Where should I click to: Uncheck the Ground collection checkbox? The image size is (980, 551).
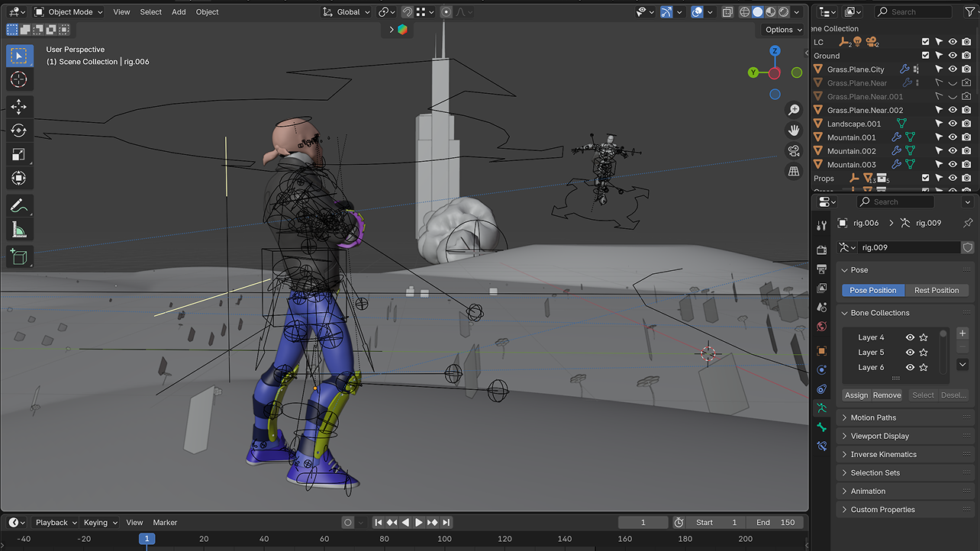(x=926, y=56)
